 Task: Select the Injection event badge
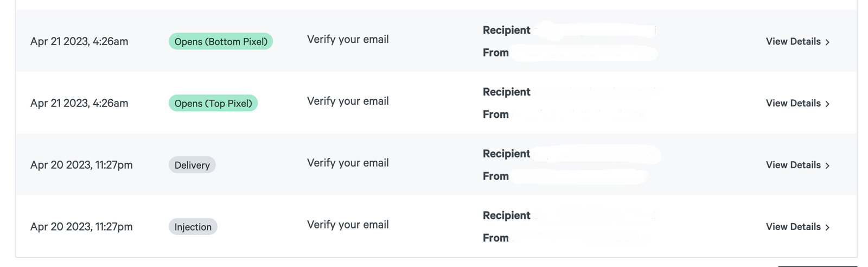193,227
